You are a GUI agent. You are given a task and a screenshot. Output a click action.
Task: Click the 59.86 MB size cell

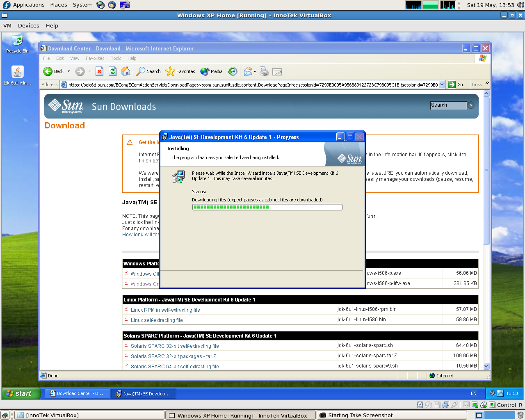point(461,320)
